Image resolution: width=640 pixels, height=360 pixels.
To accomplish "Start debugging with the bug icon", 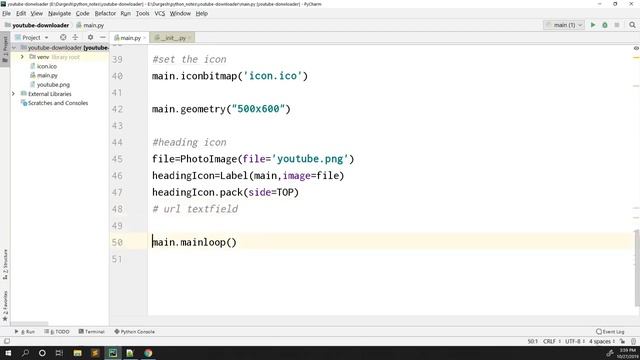I will pos(605,25).
